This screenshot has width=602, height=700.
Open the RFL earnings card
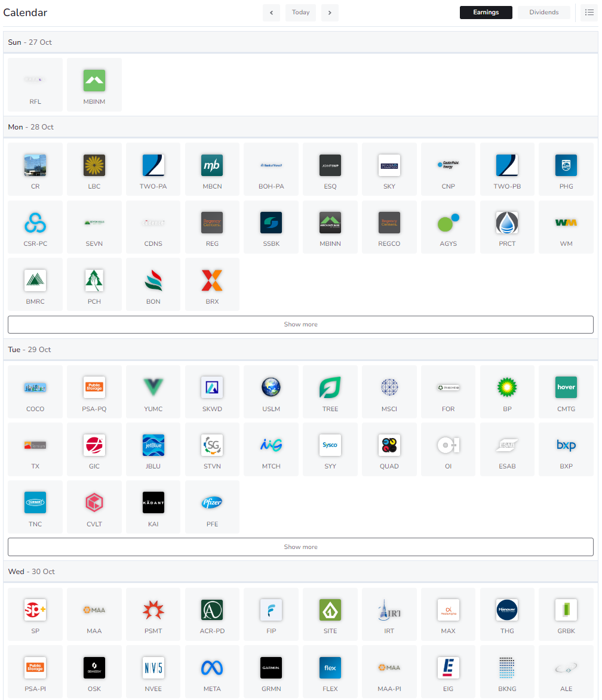[35, 85]
